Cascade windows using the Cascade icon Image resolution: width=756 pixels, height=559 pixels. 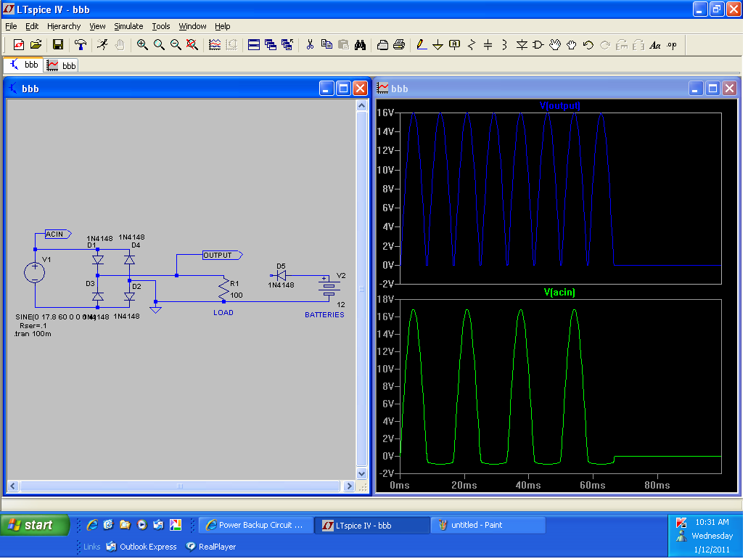click(271, 45)
